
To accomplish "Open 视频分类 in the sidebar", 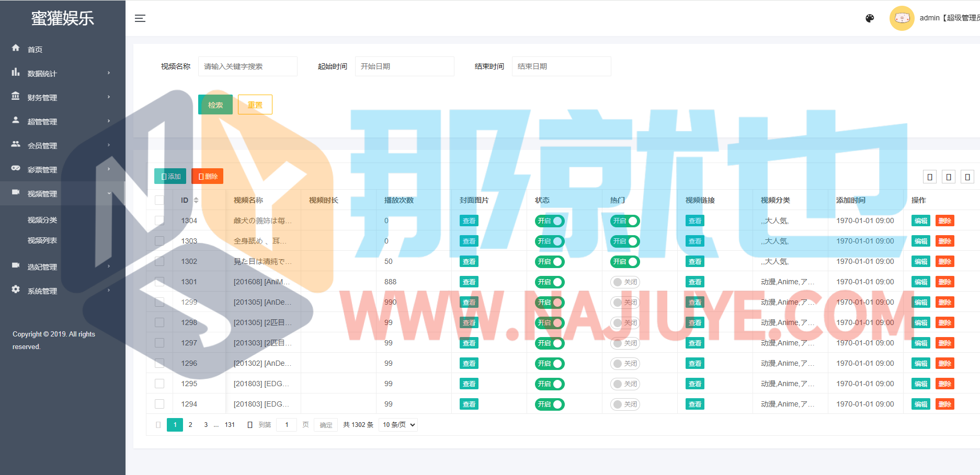I will 42,220.
